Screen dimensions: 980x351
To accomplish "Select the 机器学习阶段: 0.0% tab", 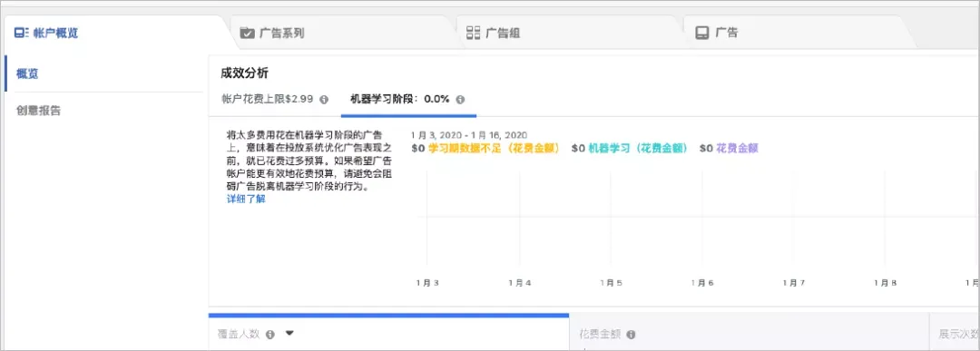I will tap(400, 99).
